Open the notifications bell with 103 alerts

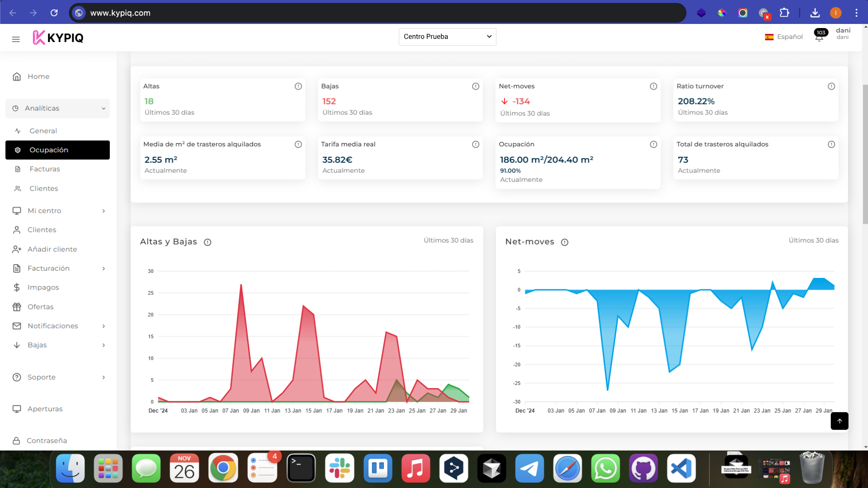819,38
